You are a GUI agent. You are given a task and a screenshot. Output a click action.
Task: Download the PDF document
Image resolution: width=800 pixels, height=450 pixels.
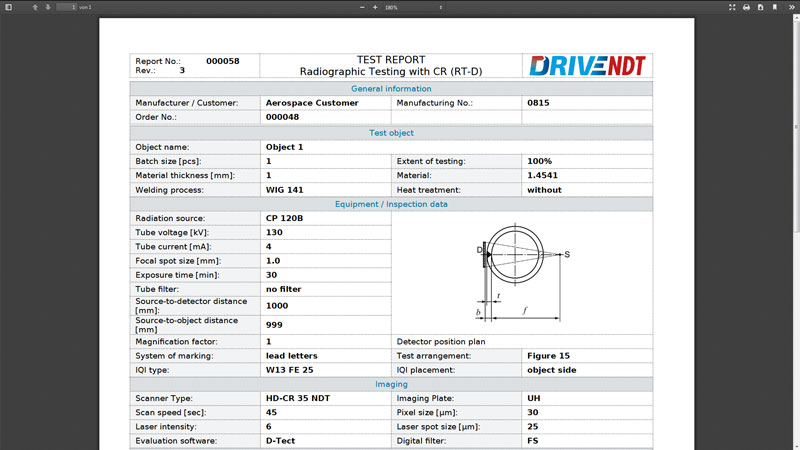tap(759, 7)
